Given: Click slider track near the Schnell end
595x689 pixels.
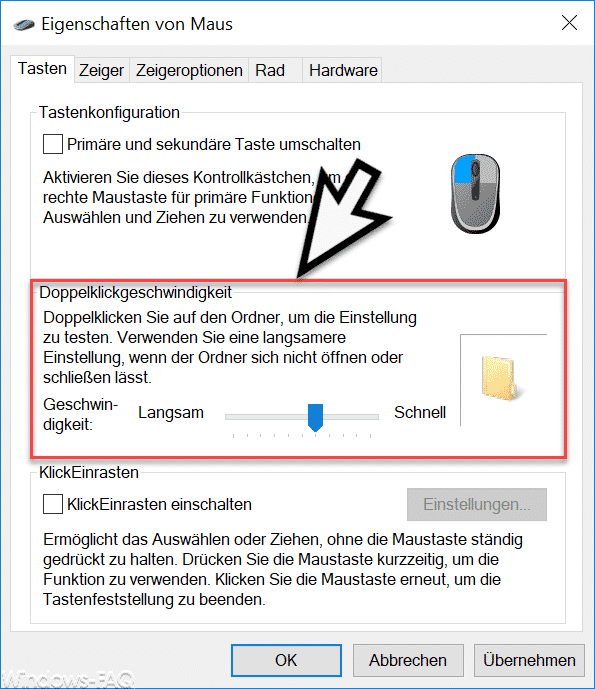Looking at the screenshot, I should (365, 417).
